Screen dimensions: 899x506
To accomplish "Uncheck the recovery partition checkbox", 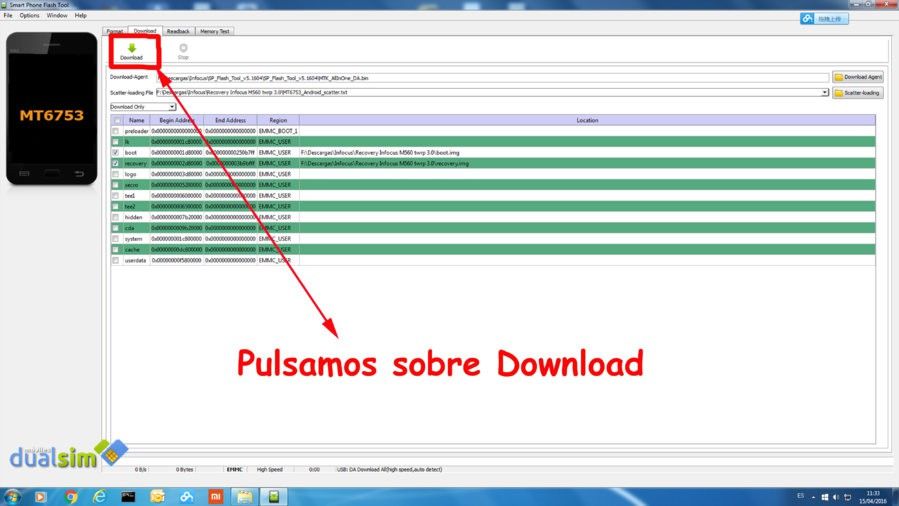I will click(x=116, y=163).
